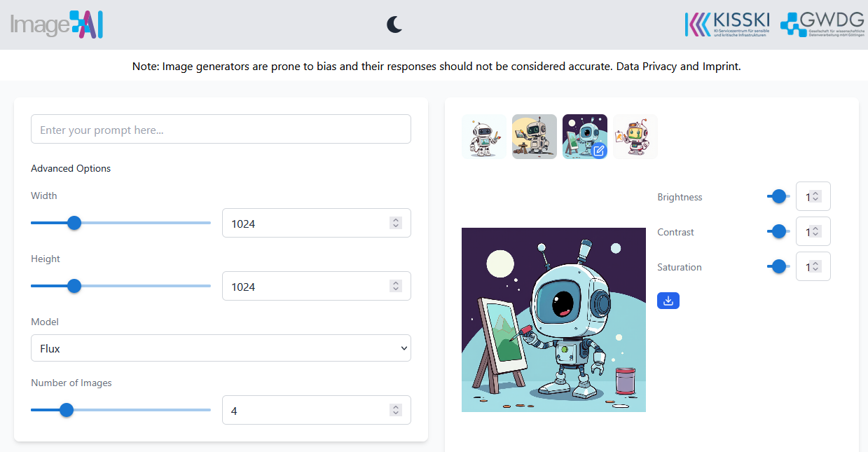Download the edited image with the blue button

click(x=668, y=301)
